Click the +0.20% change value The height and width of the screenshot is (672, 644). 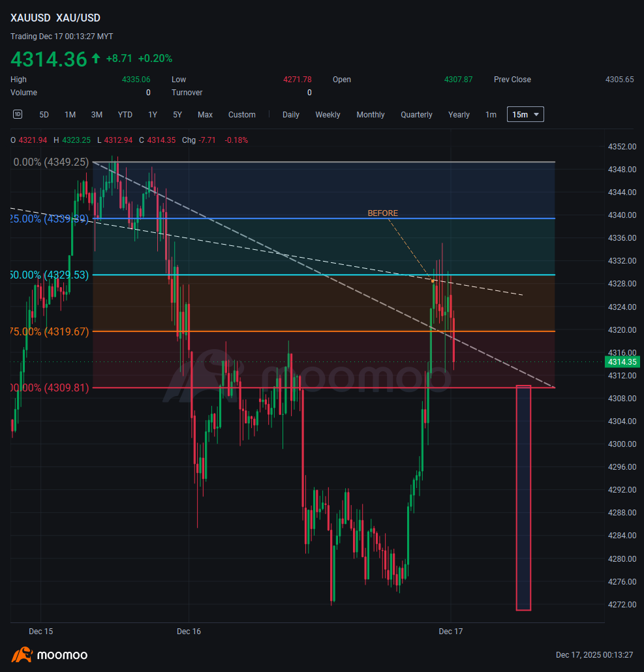[155, 58]
